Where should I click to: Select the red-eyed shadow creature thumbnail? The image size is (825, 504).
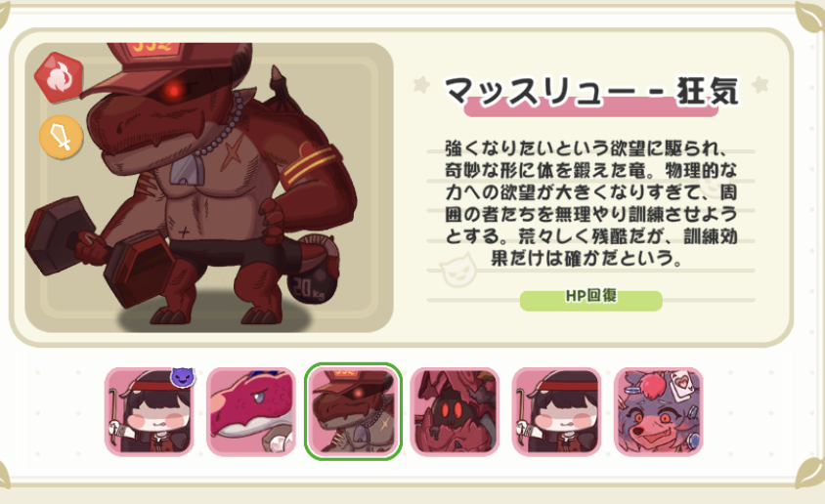point(455,411)
